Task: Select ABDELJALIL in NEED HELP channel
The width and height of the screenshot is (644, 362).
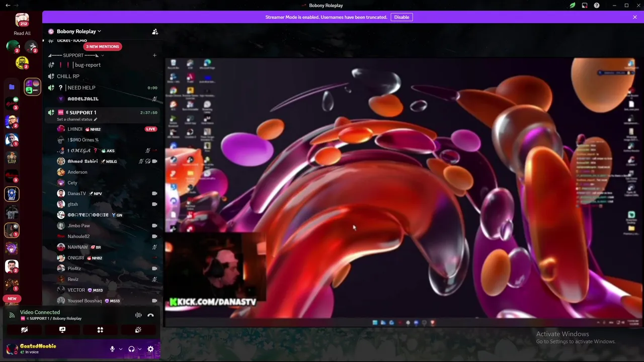Action: (107, 99)
